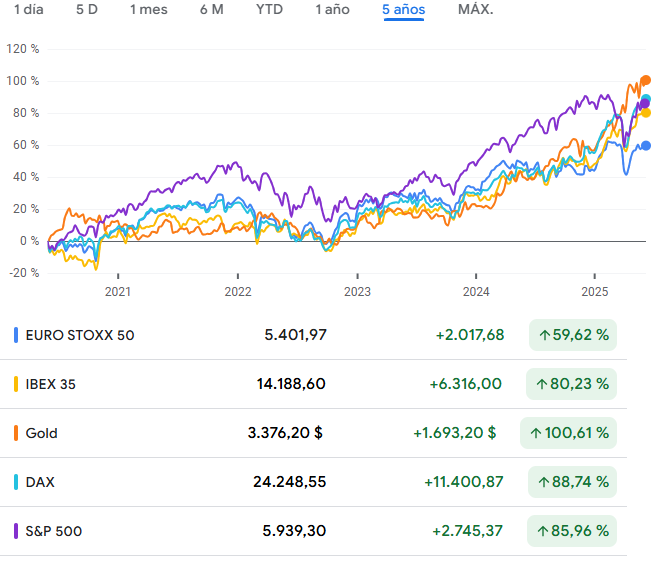
Task: Click the orange Gold endpoint dot on chart
Action: click(x=646, y=80)
